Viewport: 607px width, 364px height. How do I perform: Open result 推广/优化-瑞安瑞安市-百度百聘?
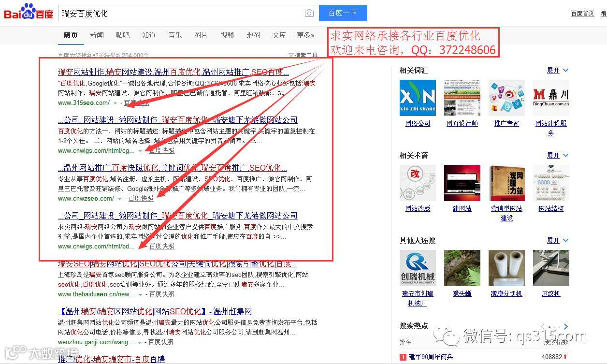tap(111, 359)
